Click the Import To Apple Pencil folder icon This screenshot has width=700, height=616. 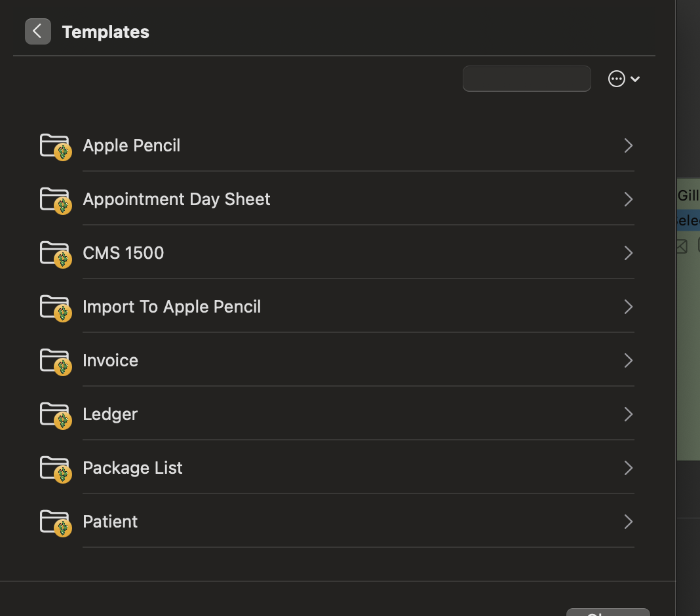[x=56, y=308]
